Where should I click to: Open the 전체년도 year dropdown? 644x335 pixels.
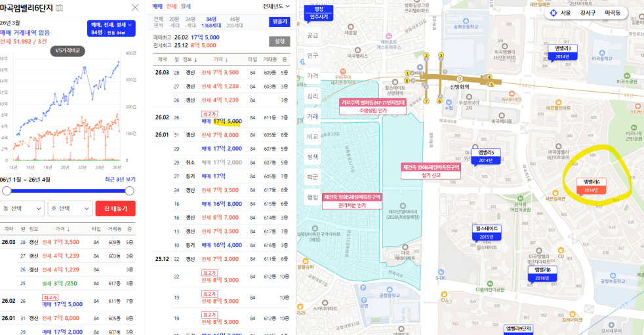pos(276,6)
